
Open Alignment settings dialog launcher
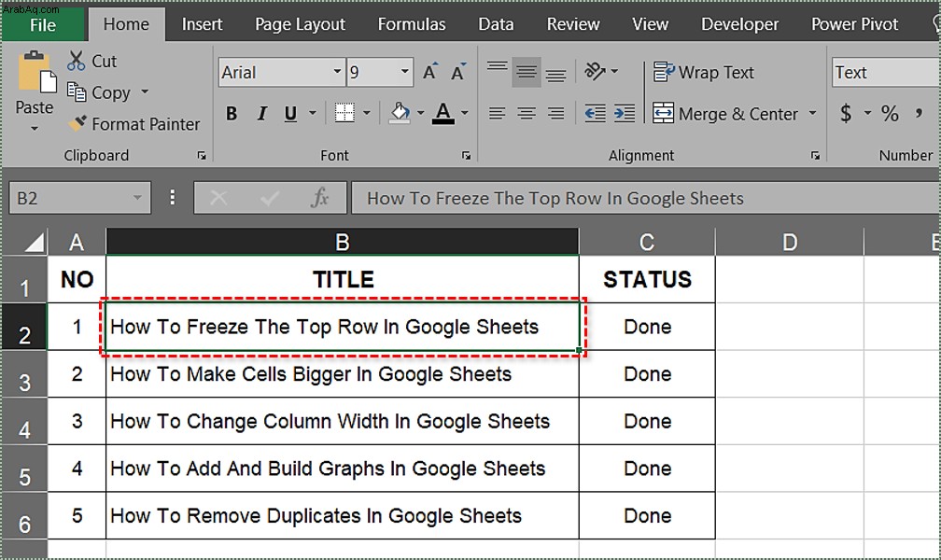[x=815, y=156]
